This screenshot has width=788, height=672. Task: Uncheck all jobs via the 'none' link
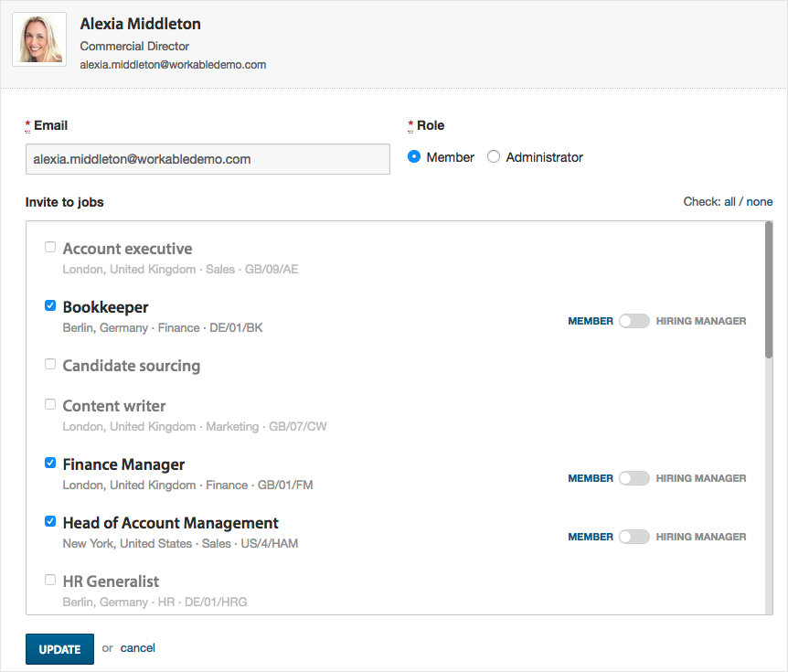(x=760, y=201)
